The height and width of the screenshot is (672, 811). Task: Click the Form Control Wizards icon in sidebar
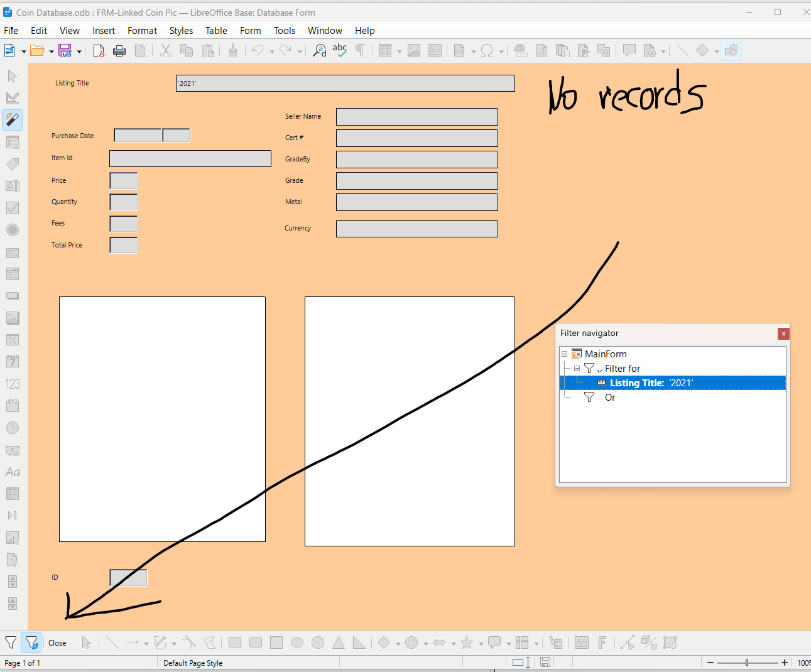(13, 119)
